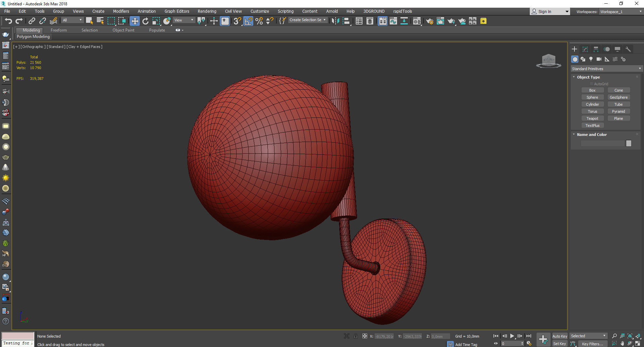This screenshot has height=347, width=644.
Task: Open the Workspaces dropdown
Action: 621,12
